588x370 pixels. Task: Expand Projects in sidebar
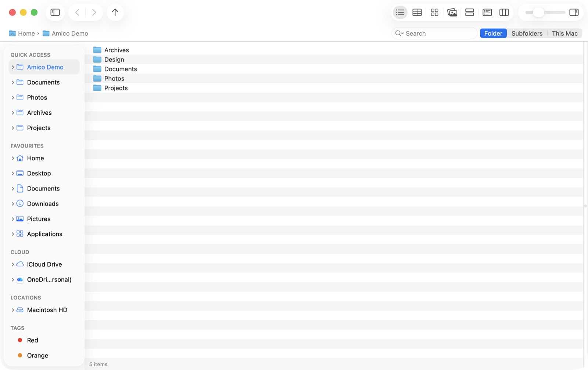[x=12, y=128]
